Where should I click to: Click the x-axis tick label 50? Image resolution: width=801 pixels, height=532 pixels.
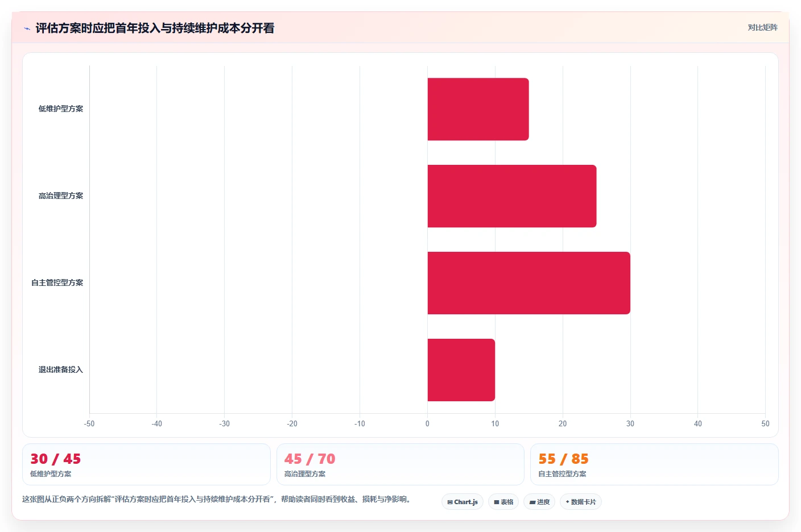click(x=765, y=423)
